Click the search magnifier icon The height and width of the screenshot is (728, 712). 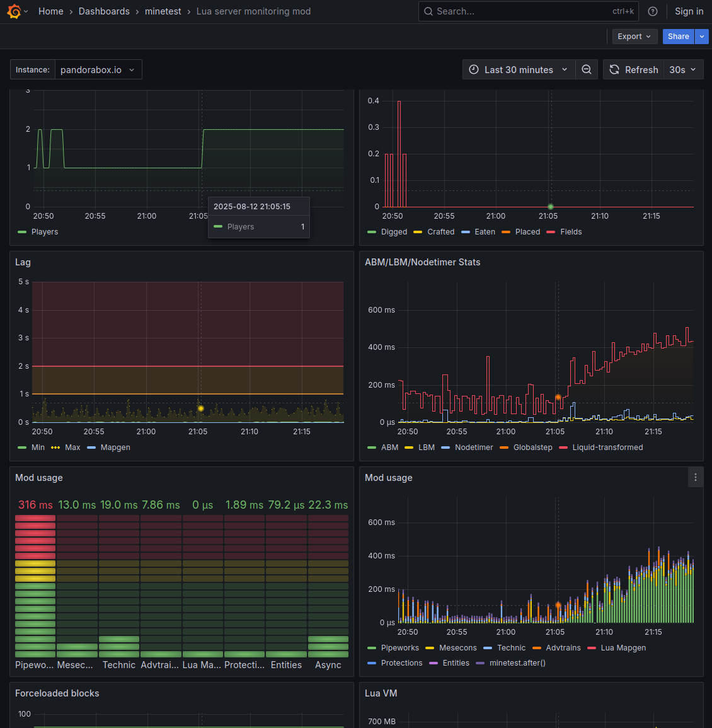(x=428, y=11)
